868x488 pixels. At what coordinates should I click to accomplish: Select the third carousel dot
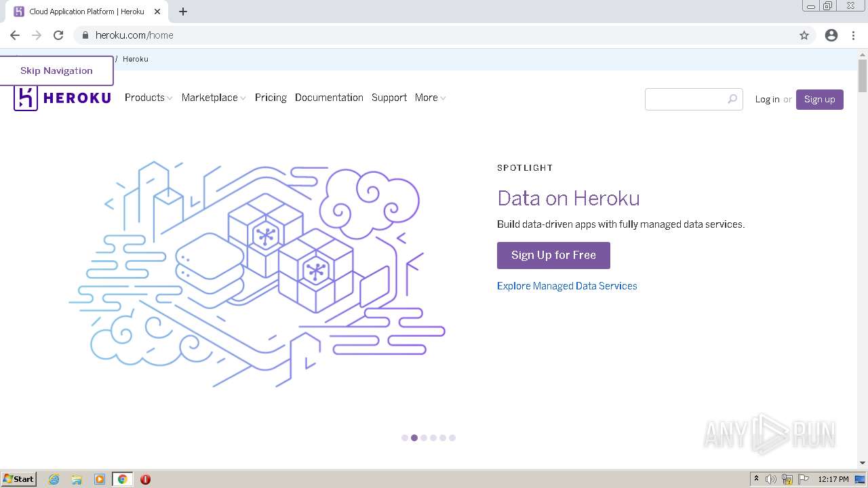424,438
